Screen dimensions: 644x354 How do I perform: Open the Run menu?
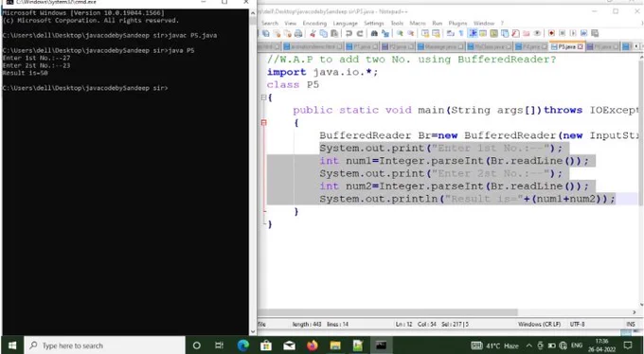[x=437, y=23]
